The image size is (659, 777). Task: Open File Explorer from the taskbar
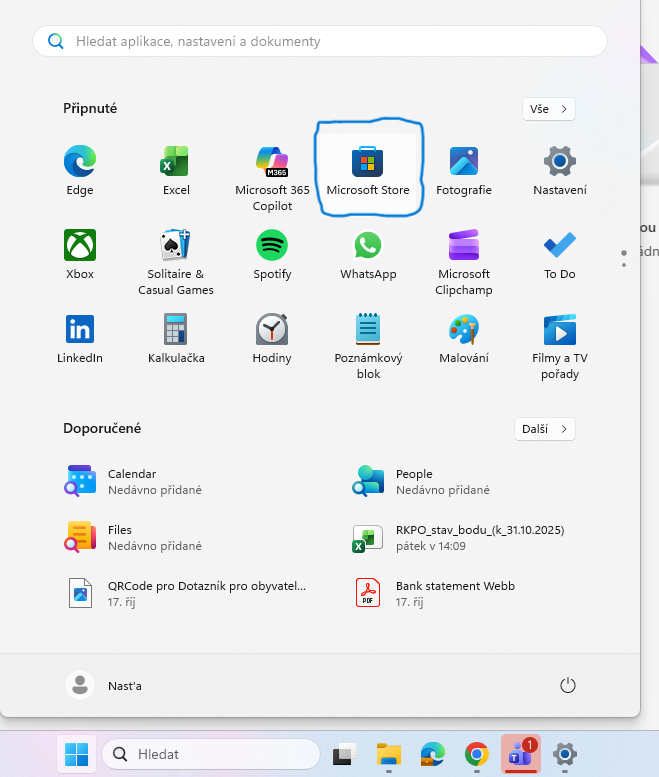pyautogui.click(x=389, y=754)
